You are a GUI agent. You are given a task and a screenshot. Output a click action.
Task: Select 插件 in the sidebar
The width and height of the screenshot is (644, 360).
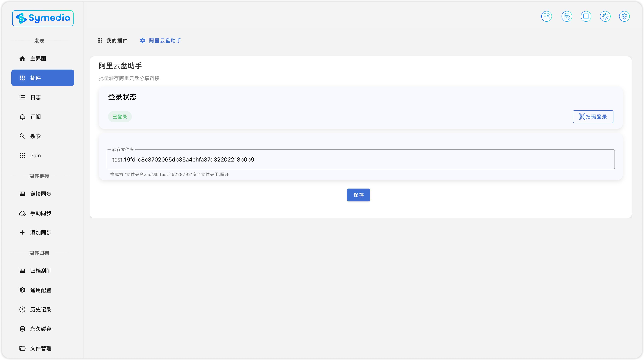[43, 78]
